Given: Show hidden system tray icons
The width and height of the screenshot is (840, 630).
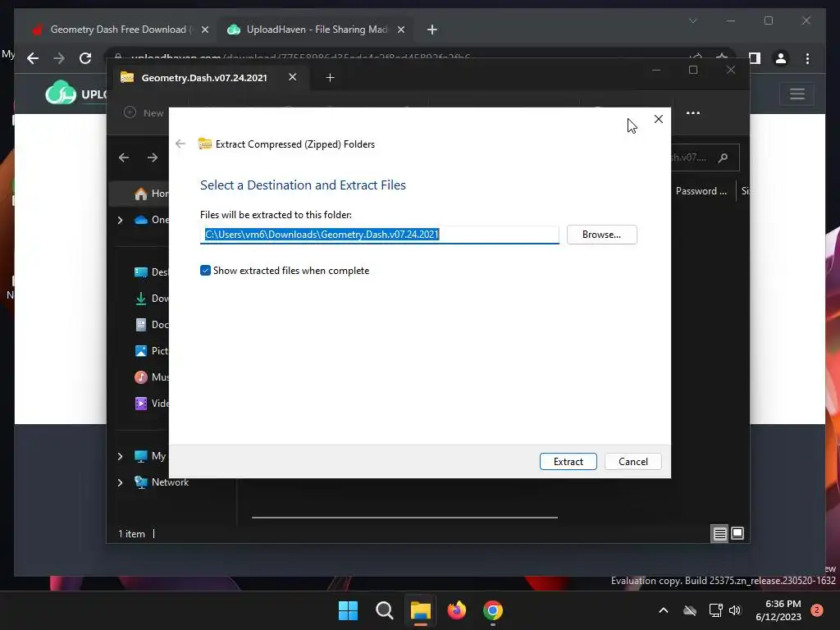Looking at the screenshot, I should [663, 610].
